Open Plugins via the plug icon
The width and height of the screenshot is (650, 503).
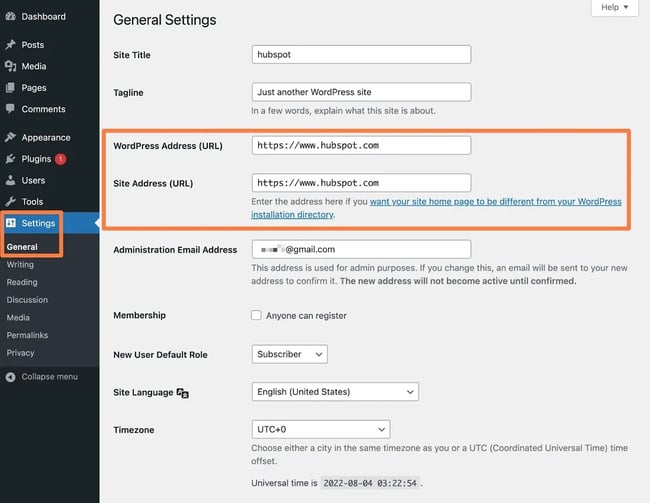click(x=10, y=159)
